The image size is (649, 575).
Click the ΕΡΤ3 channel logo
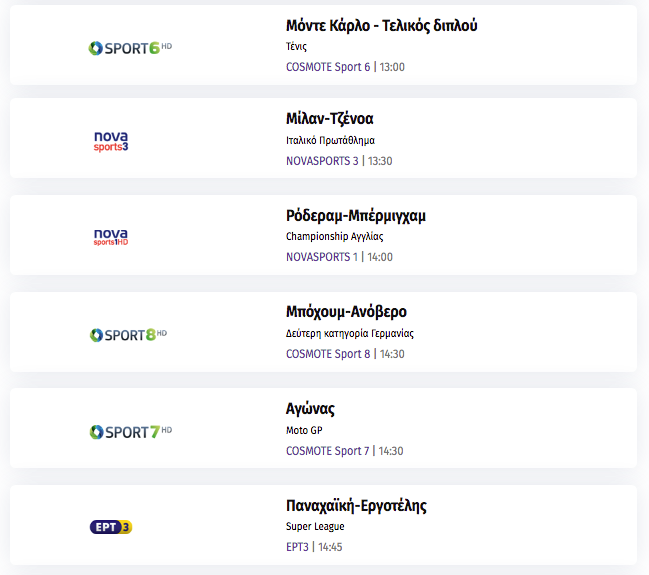(111, 527)
